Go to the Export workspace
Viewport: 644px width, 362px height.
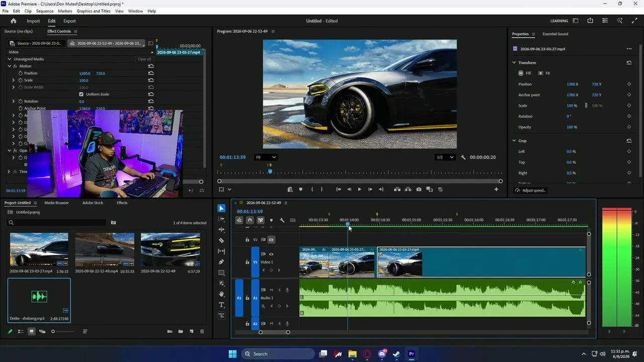point(69,21)
